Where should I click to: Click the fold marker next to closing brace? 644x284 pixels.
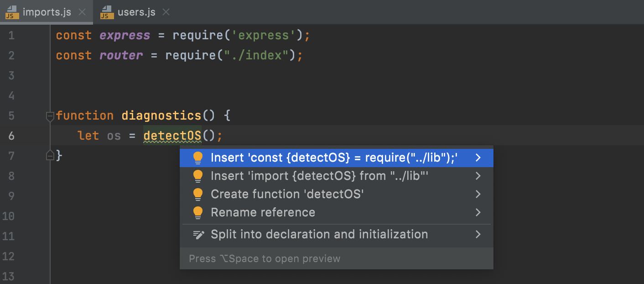click(50, 155)
